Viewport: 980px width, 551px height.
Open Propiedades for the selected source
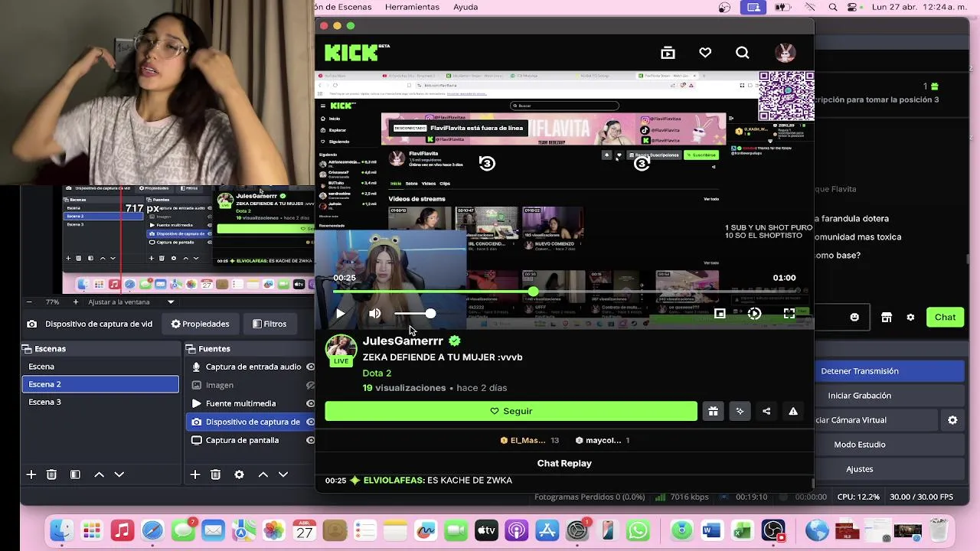(x=200, y=324)
